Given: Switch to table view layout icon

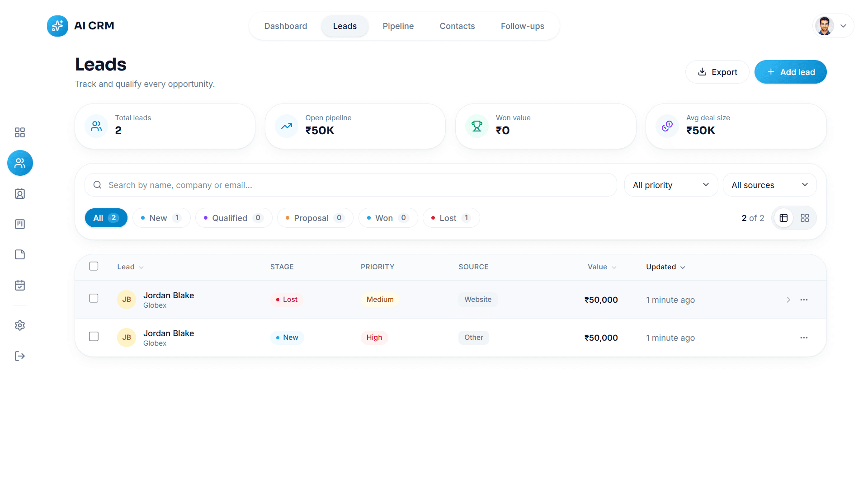Looking at the screenshot, I should [783, 218].
